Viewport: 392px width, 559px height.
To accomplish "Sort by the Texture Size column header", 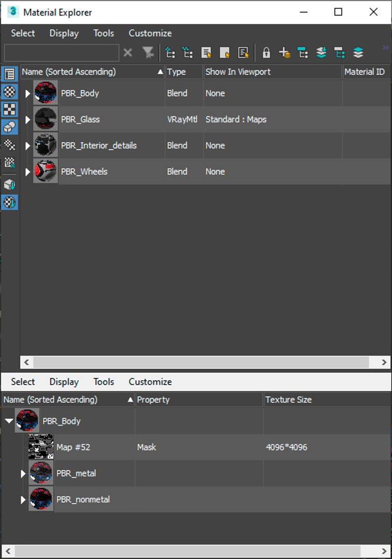I will (x=327, y=400).
